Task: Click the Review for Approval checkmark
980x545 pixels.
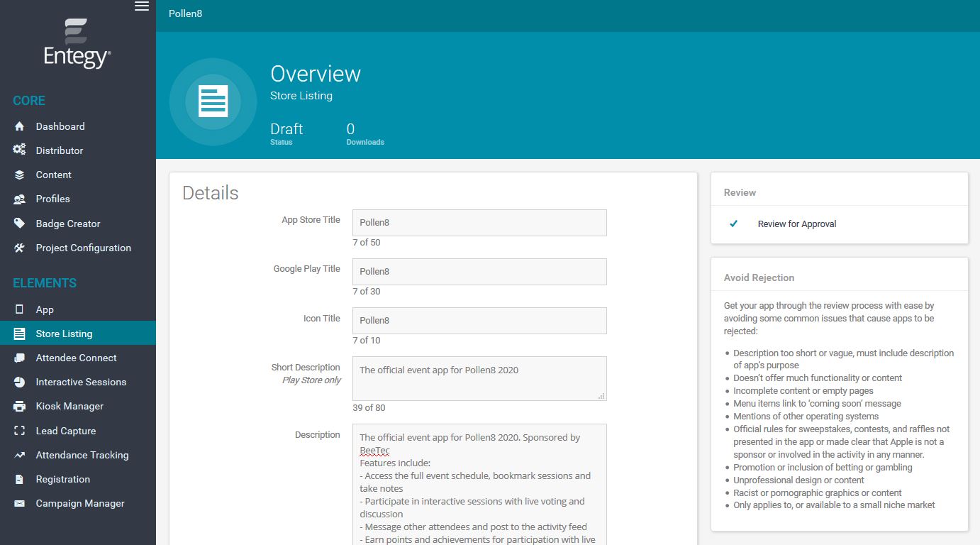Action: 734,224
